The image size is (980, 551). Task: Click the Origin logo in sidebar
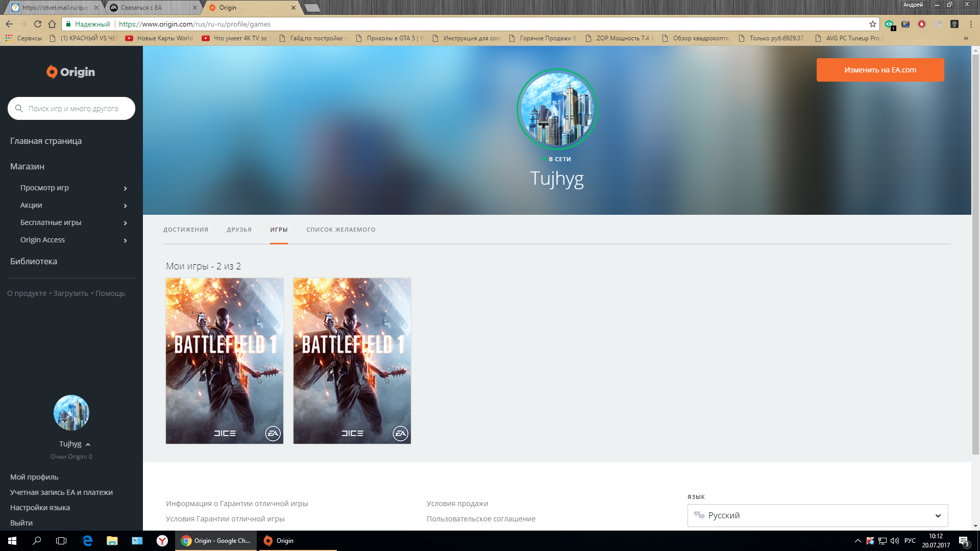click(70, 72)
